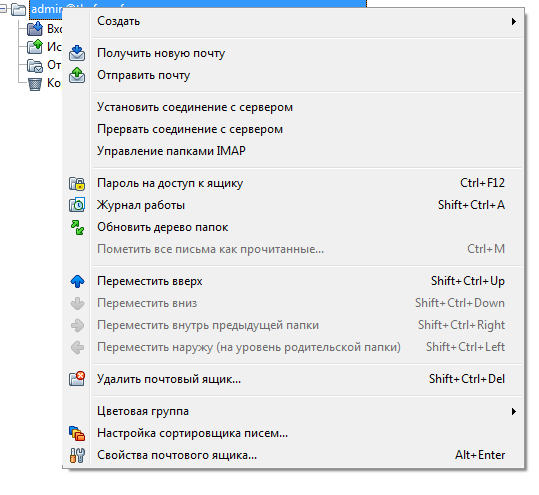Expand the Создать submenu arrow
This screenshot has height=495, width=539.
(514, 21)
